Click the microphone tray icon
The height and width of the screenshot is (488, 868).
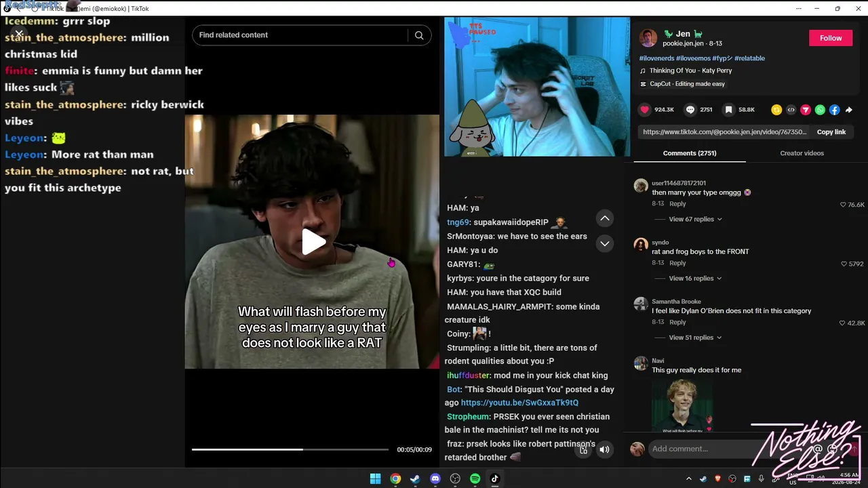(762, 479)
